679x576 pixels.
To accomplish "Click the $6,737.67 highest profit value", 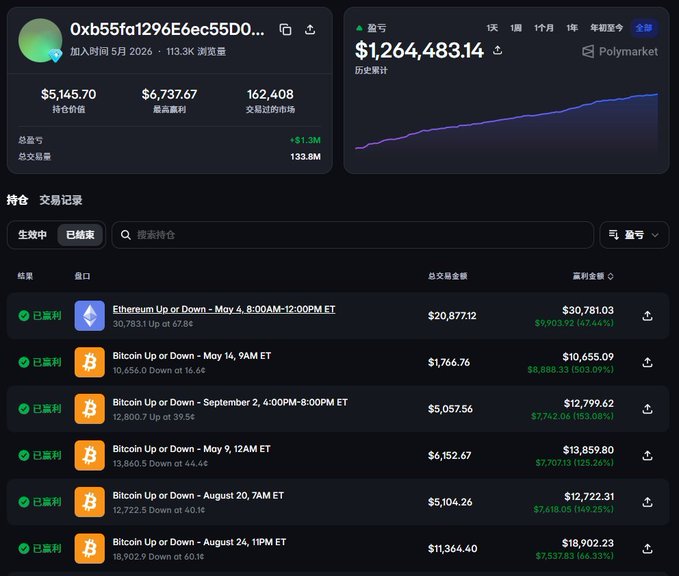I will tap(169, 94).
